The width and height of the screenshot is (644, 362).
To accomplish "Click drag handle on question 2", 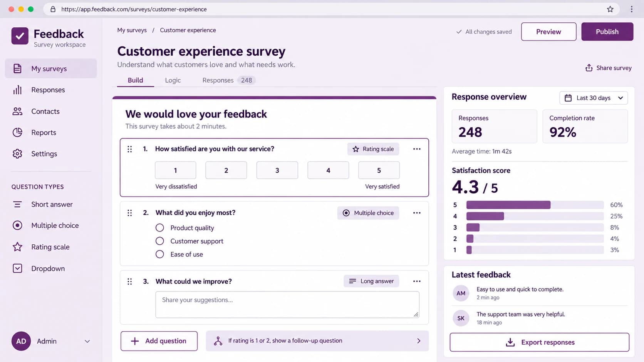I will click(x=130, y=213).
